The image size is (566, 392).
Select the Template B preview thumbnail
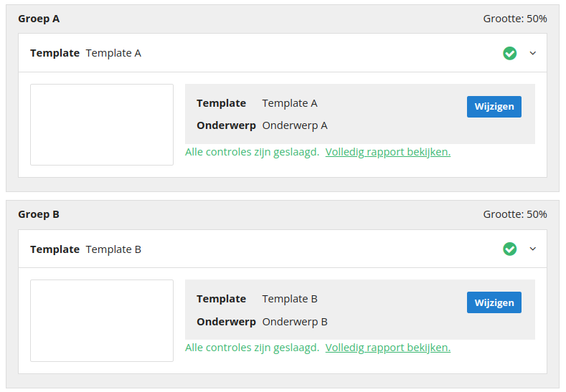click(x=102, y=320)
